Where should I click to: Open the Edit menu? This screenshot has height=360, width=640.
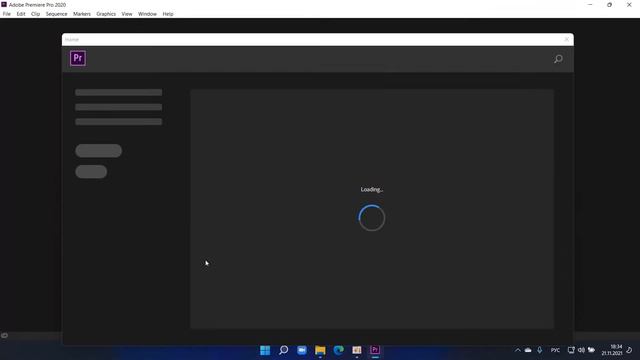21,14
